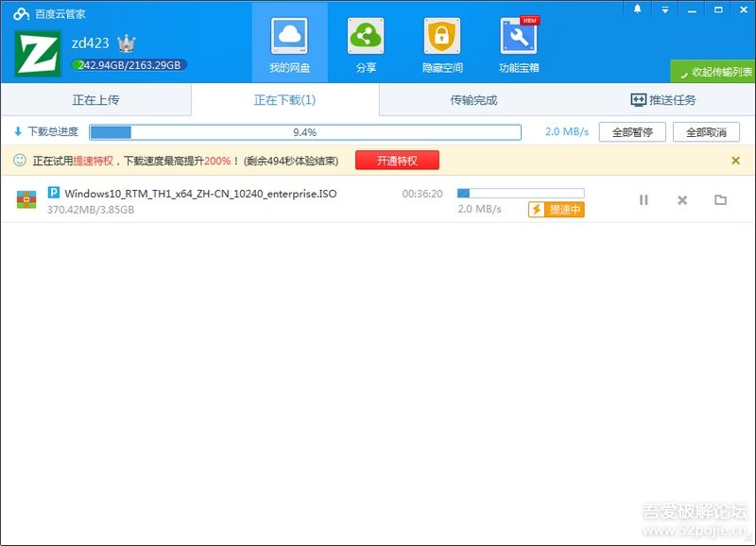This screenshot has height=546, width=756.
Task: Open the 分享 share icon
Action: coord(366,38)
